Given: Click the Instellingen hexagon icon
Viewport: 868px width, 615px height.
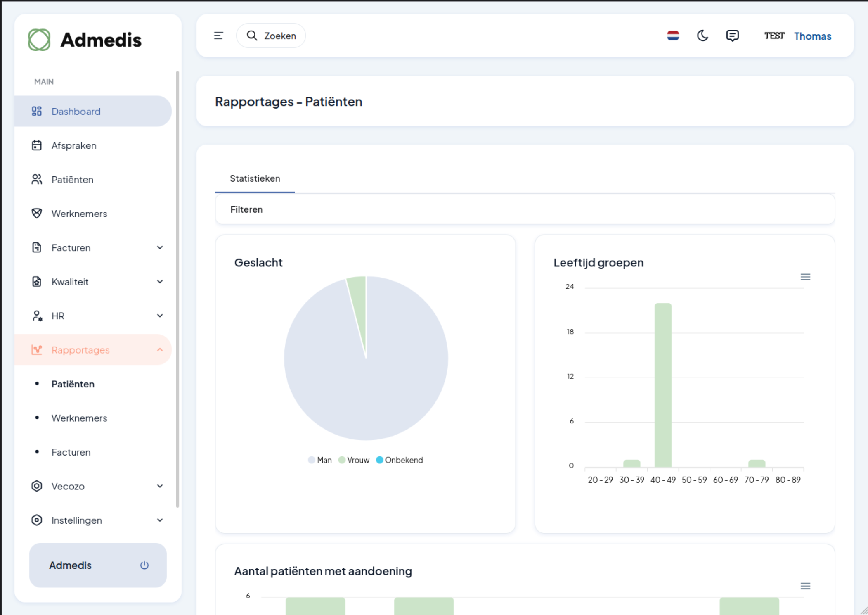Looking at the screenshot, I should (37, 520).
